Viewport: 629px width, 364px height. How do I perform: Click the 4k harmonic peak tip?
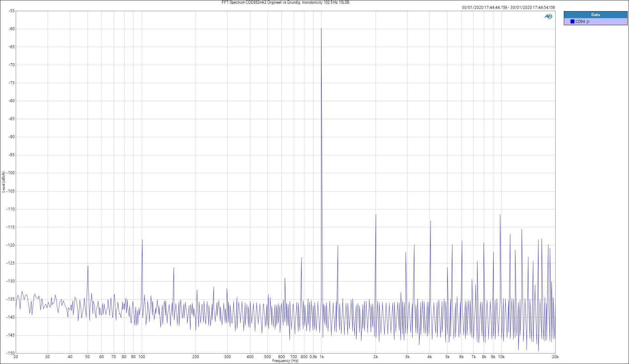430,221
